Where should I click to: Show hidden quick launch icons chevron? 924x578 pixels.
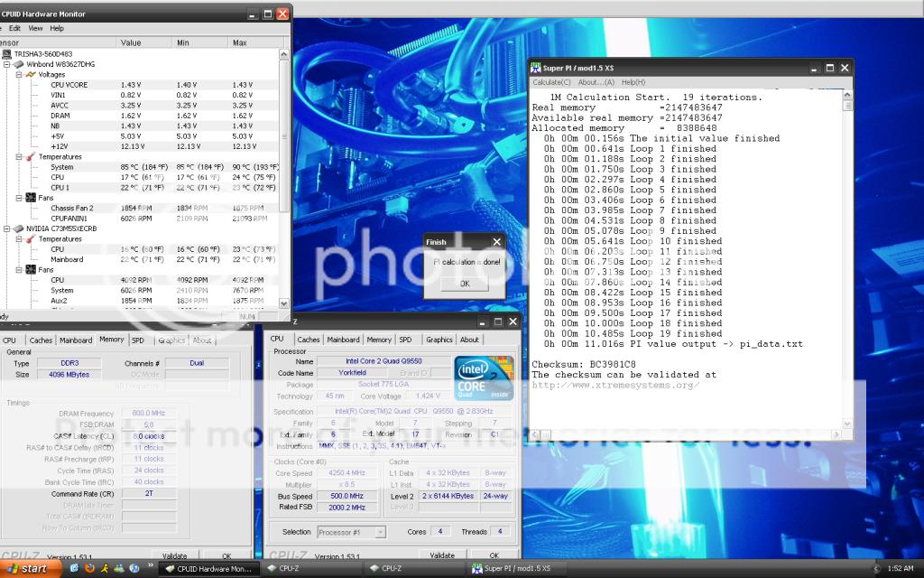tap(150, 565)
